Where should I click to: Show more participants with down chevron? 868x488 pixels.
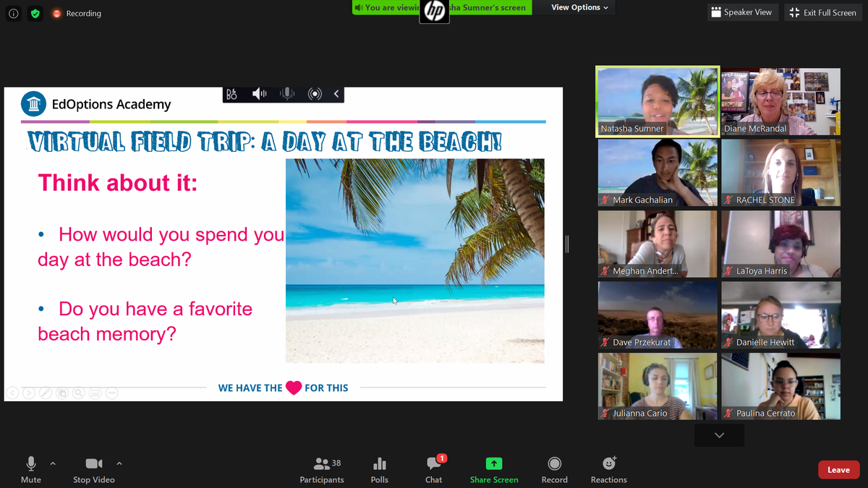[719, 435]
